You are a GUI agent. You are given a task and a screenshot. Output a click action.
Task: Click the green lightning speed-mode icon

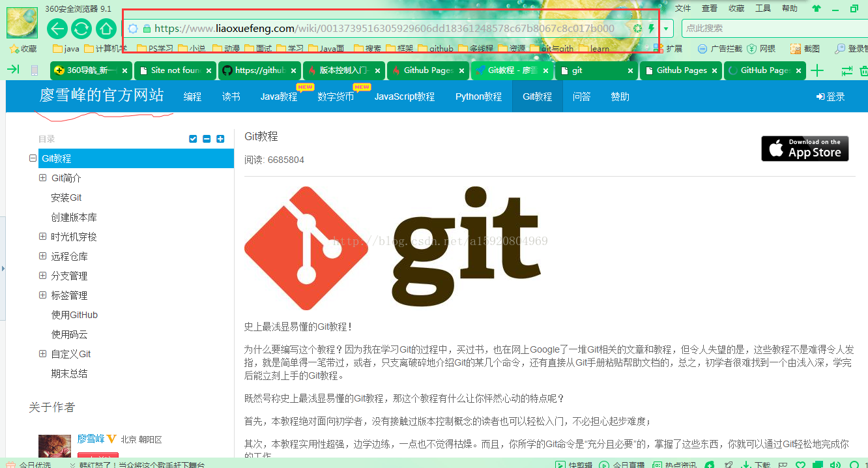[650, 29]
